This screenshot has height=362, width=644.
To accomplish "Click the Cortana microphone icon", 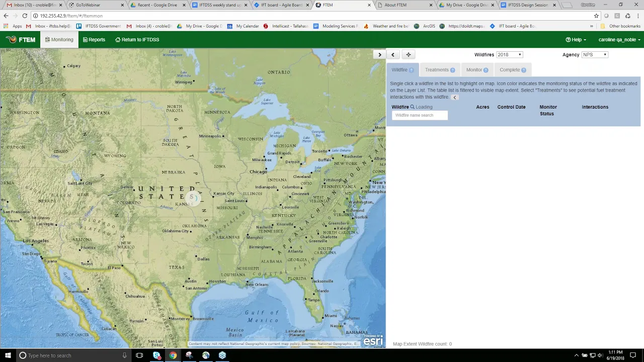I will pyautogui.click(x=125, y=355).
